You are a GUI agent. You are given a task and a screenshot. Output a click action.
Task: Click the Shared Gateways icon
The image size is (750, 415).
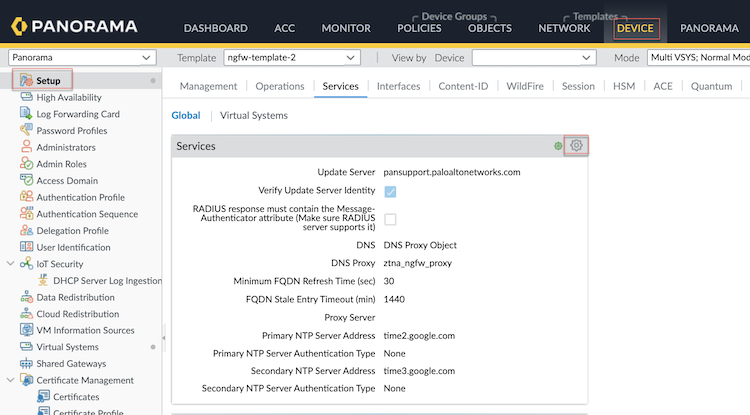pos(26,364)
